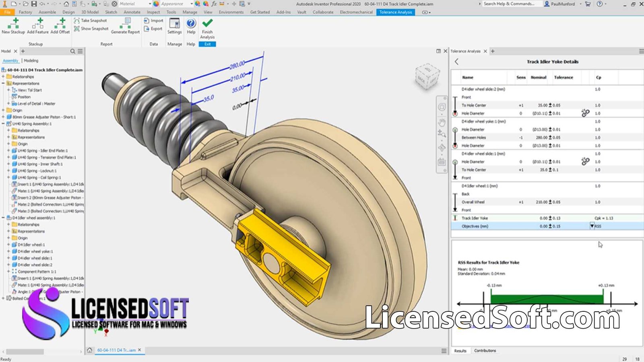Select the Results tab at panel bottom

[x=460, y=351]
